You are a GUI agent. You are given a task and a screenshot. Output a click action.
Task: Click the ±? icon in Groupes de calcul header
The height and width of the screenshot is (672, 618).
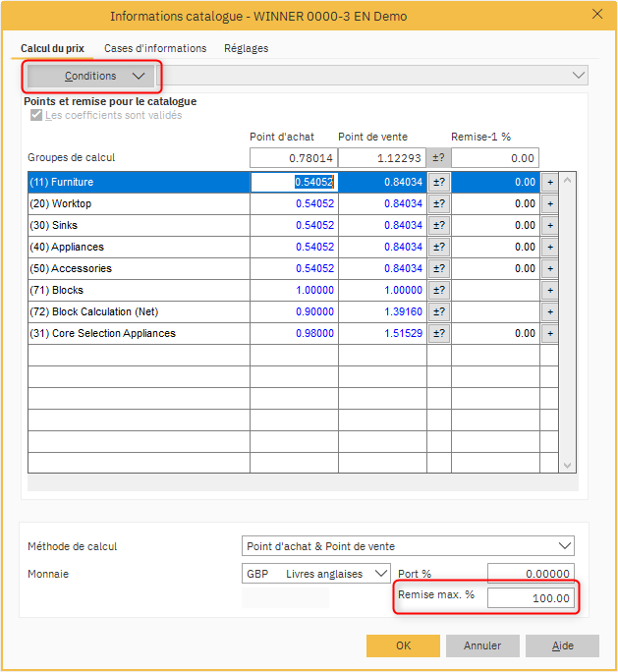click(x=438, y=158)
